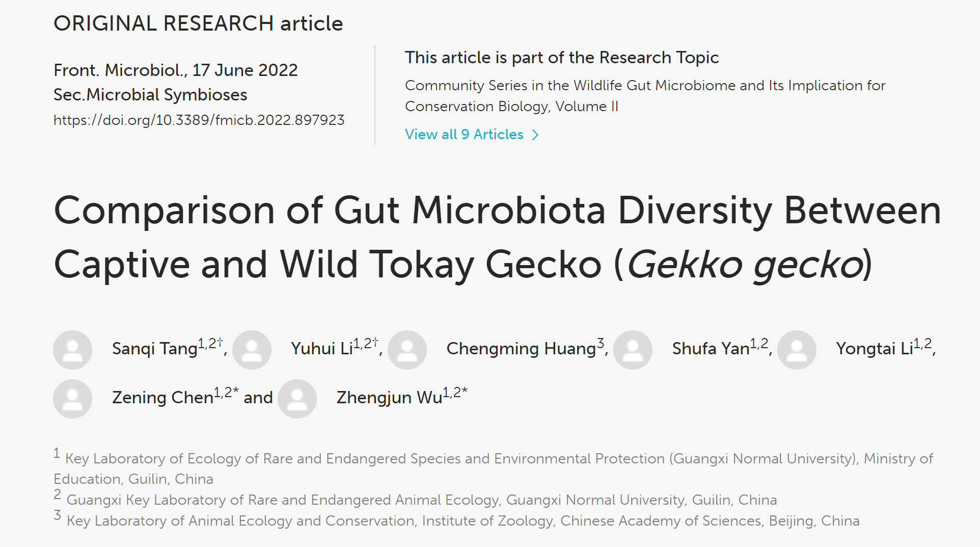Image resolution: width=980 pixels, height=547 pixels.
Task: Click Yuhui Li's profile avatar
Action: pyautogui.click(x=252, y=350)
